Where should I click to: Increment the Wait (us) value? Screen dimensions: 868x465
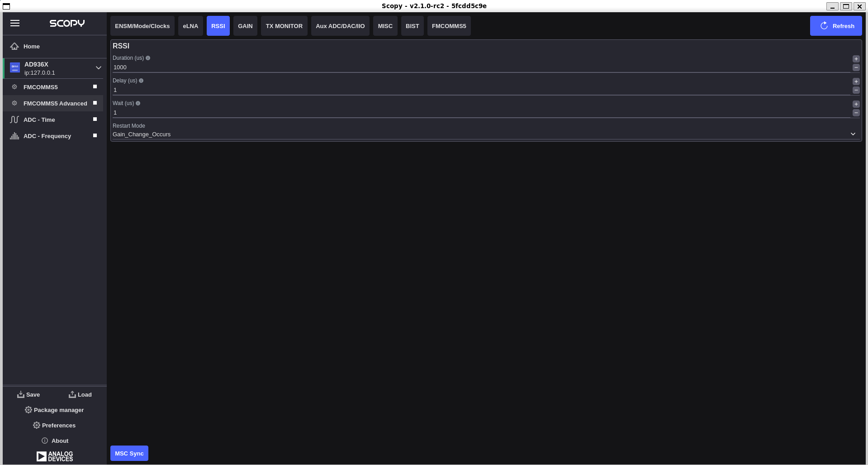coord(856,104)
